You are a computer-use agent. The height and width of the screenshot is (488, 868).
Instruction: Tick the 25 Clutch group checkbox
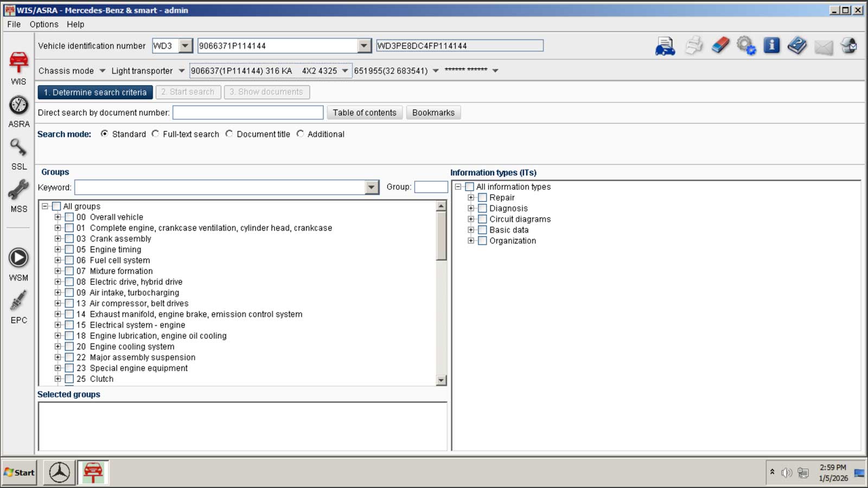pyautogui.click(x=69, y=379)
